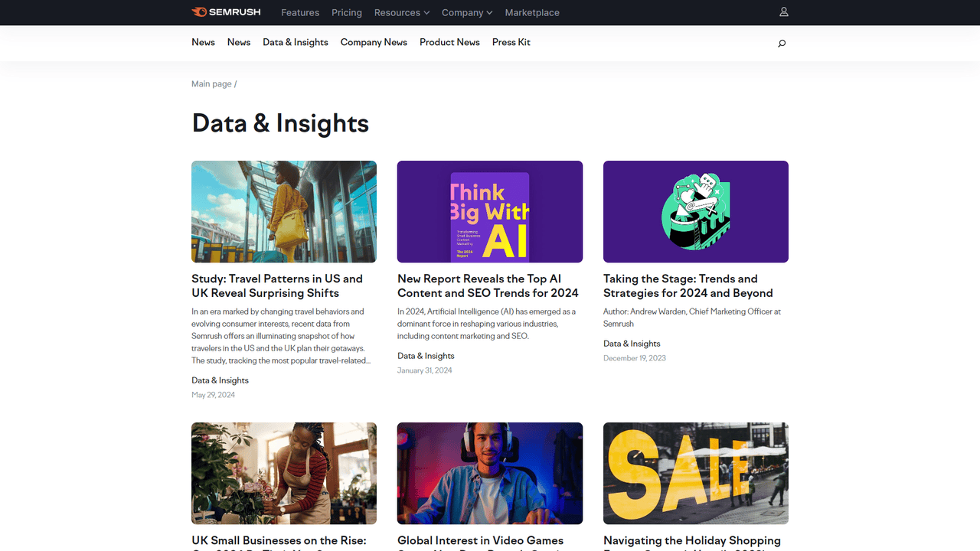Open the travel patterns study thumbnail
The image size is (980, 551).
click(284, 211)
